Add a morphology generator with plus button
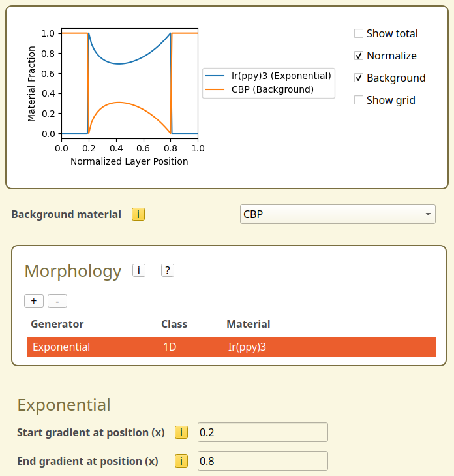The image size is (454, 476). coord(34,301)
